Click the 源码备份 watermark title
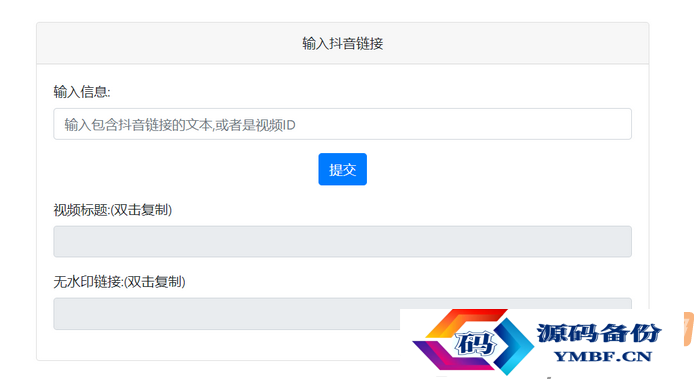Viewport: 694px width, 387px height. (x=599, y=333)
